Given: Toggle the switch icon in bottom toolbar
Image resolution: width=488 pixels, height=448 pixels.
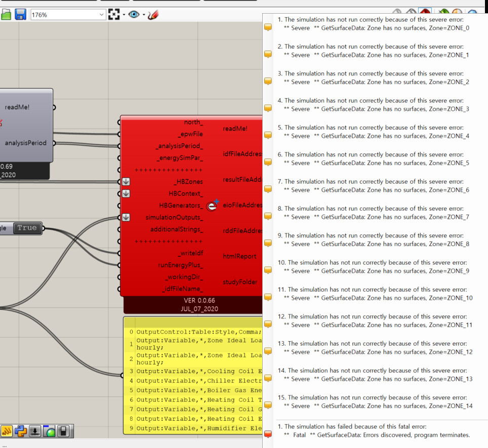Looking at the screenshot, I should tap(64, 431).
